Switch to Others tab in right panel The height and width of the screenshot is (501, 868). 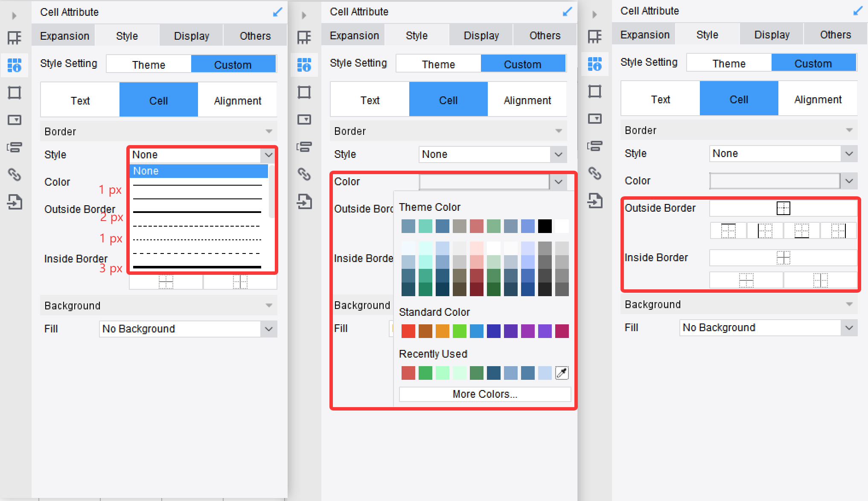click(836, 35)
